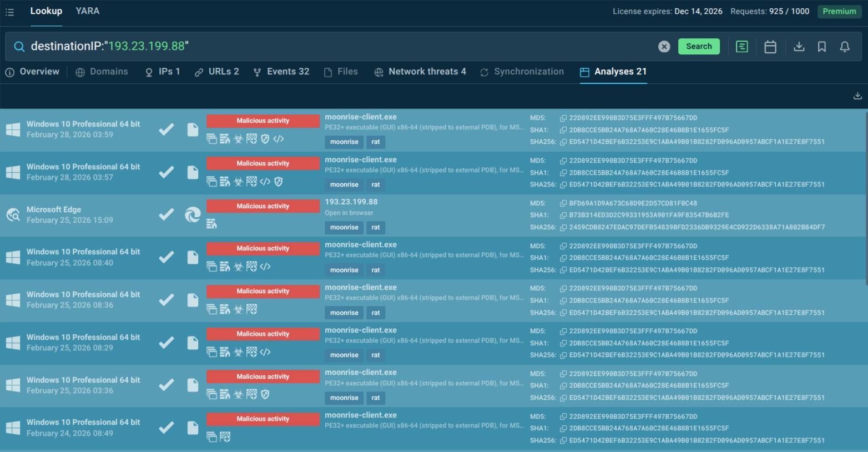Viewport: 868px width, 452px height.
Task: Download results using the download icon near bookmark
Action: point(799,47)
